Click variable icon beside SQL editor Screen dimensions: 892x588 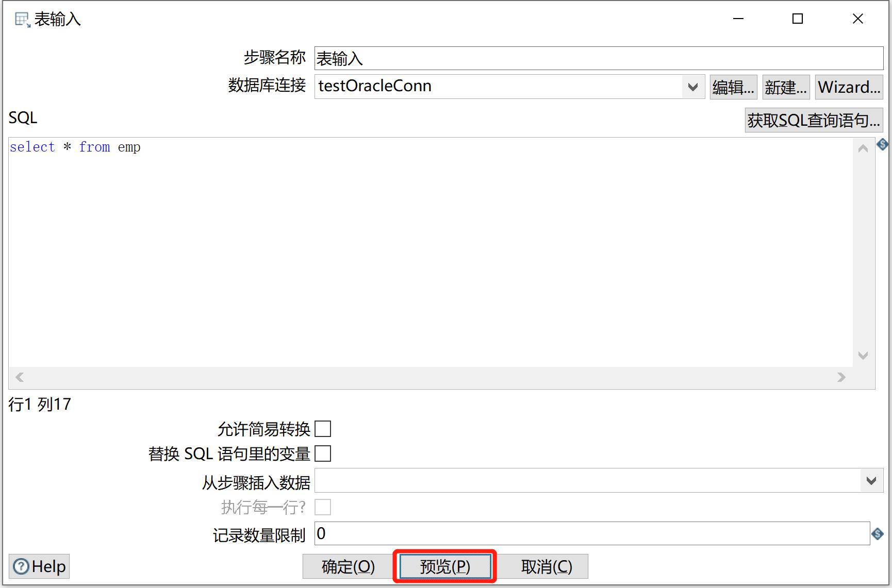[882, 144]
